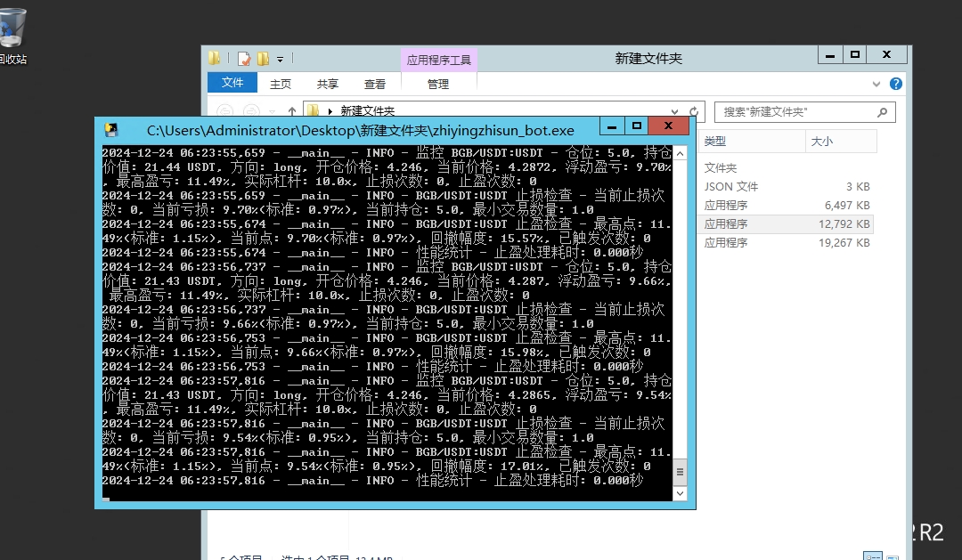The image size is (962, 560).
Task: Maximize the 新建文件夹 Explorer window
Action: (855, 55)
